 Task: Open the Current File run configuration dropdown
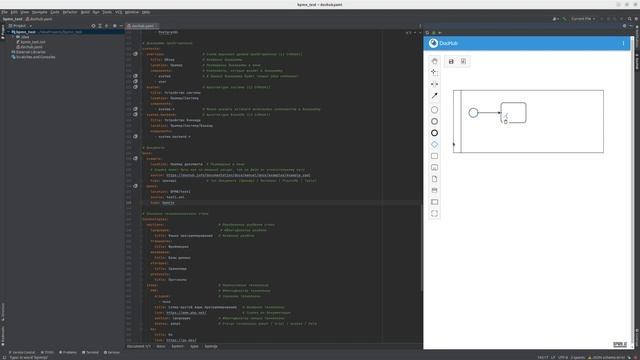[583, 19]
